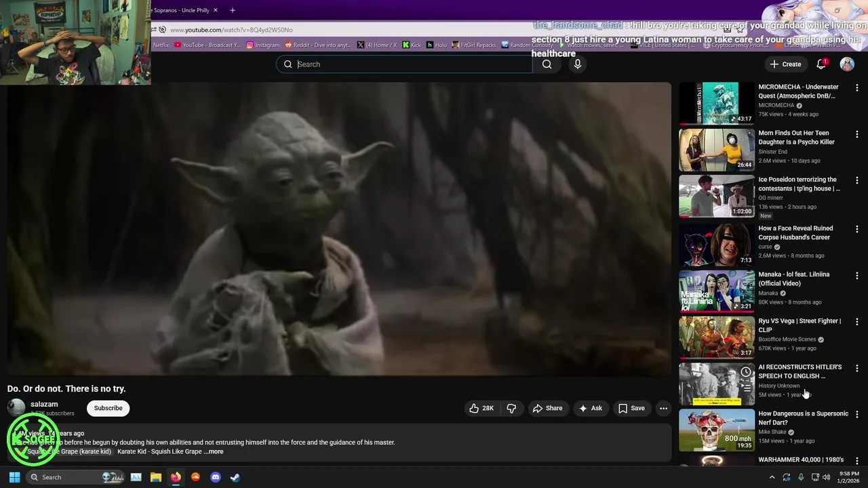
Task: Show hidden system tray icons
Action: (772, 477)
